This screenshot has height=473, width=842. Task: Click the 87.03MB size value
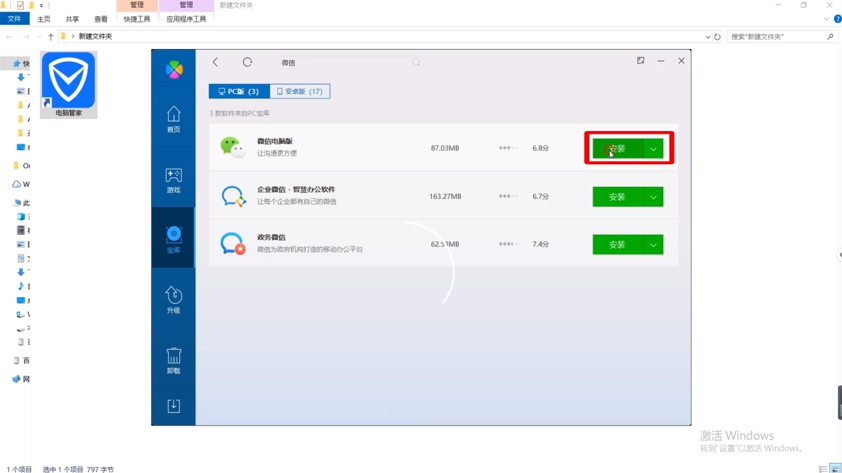(x=445, y=148)
